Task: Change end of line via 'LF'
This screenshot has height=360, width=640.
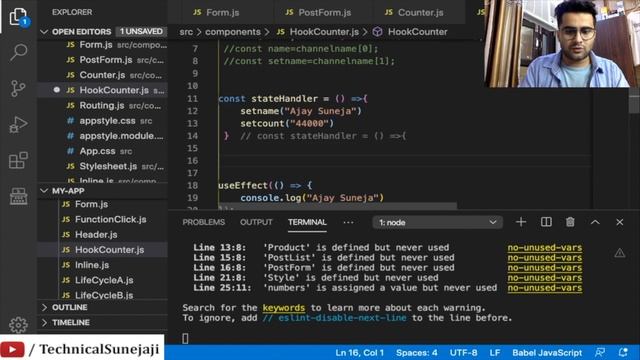Action: pos(495,353)
